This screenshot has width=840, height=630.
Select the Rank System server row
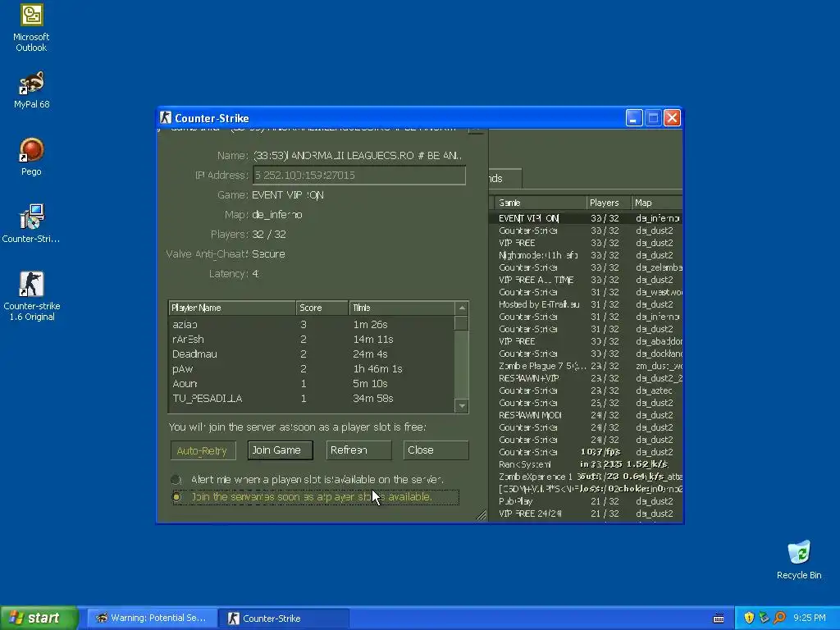tap(586, 464)
